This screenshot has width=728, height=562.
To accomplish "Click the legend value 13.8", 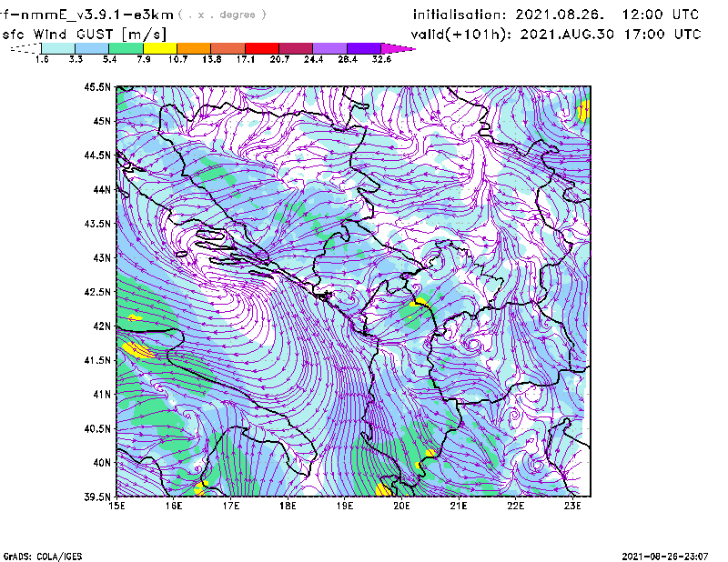I will point(212,59).
